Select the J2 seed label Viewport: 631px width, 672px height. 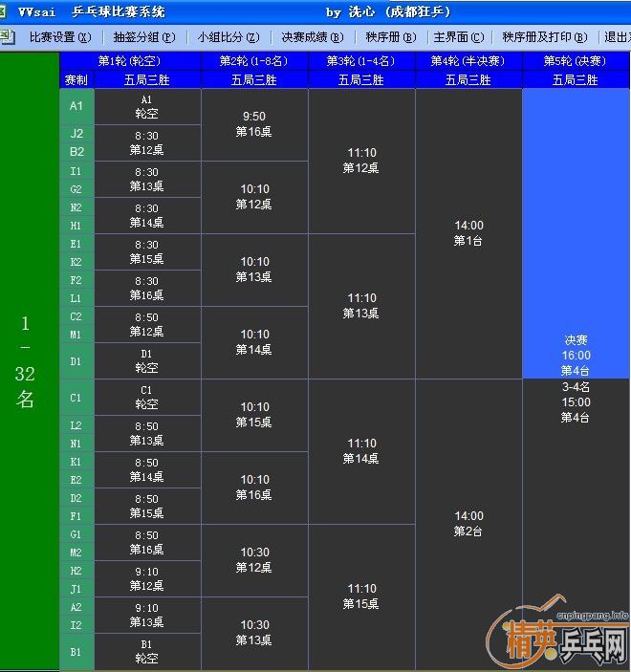[76, 133]
